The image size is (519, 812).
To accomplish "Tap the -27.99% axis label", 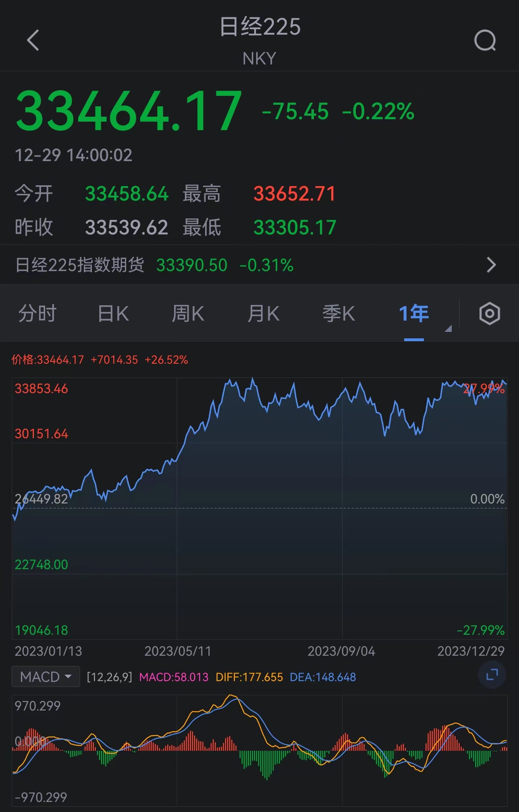I will point(481,630).
